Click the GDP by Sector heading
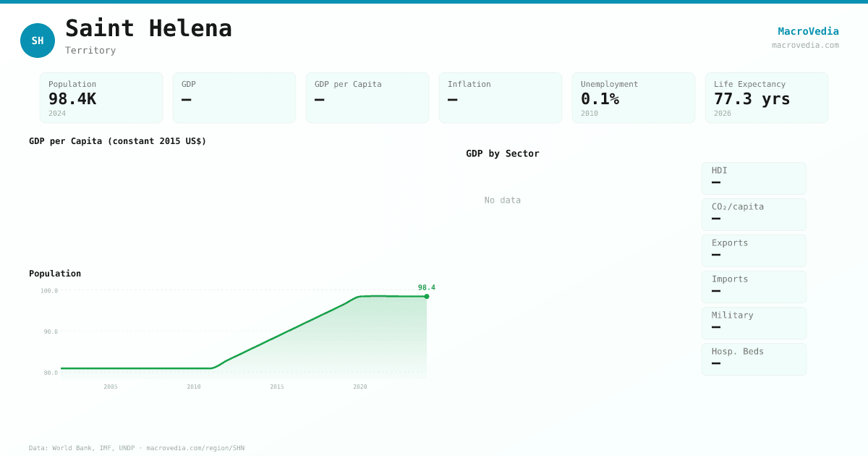The width and height of the screenshot is (868, 456). [502, 153]
